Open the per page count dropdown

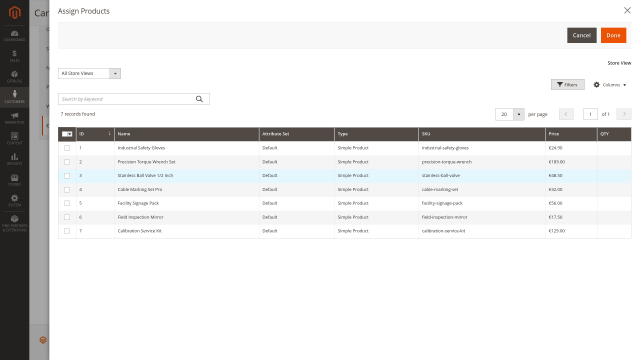(519, 114)
